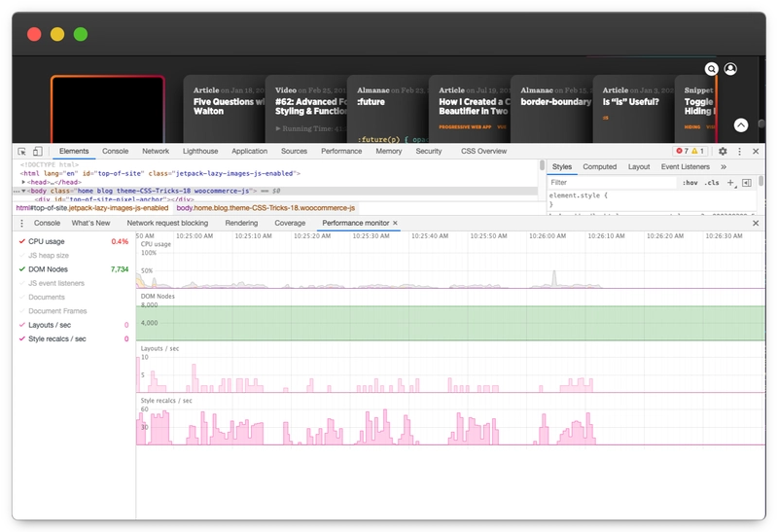Toggle the computed styles sidebar icon

point(747,183)
